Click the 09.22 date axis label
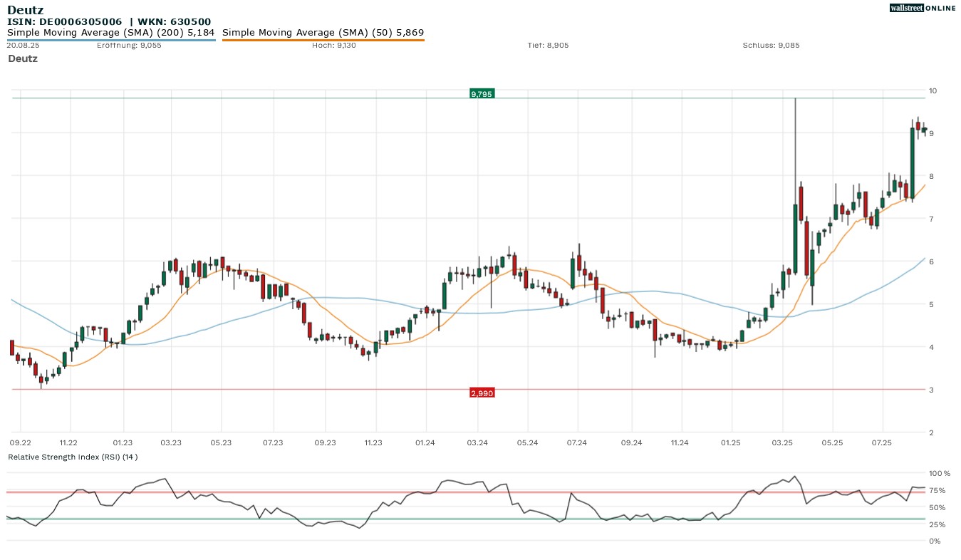Viewport: 961px width, 560px height. pos(19,443)
